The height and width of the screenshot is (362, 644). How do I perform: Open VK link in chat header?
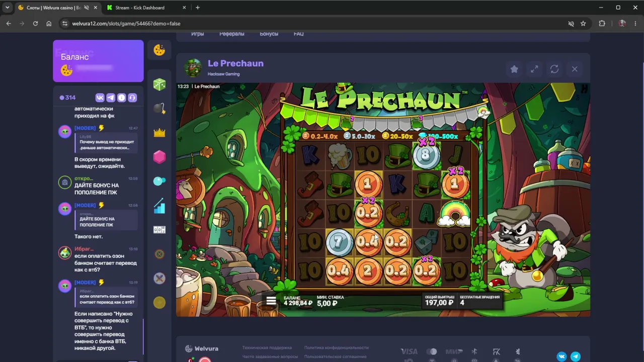100,98
